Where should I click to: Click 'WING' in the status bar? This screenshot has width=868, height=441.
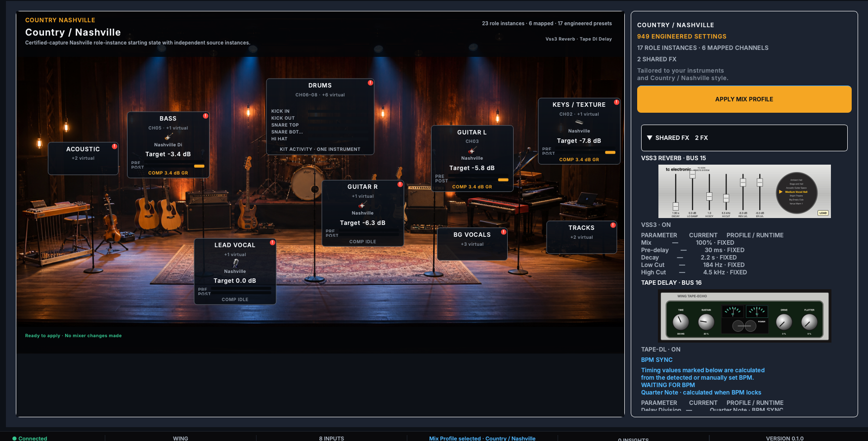click(180, 439)
